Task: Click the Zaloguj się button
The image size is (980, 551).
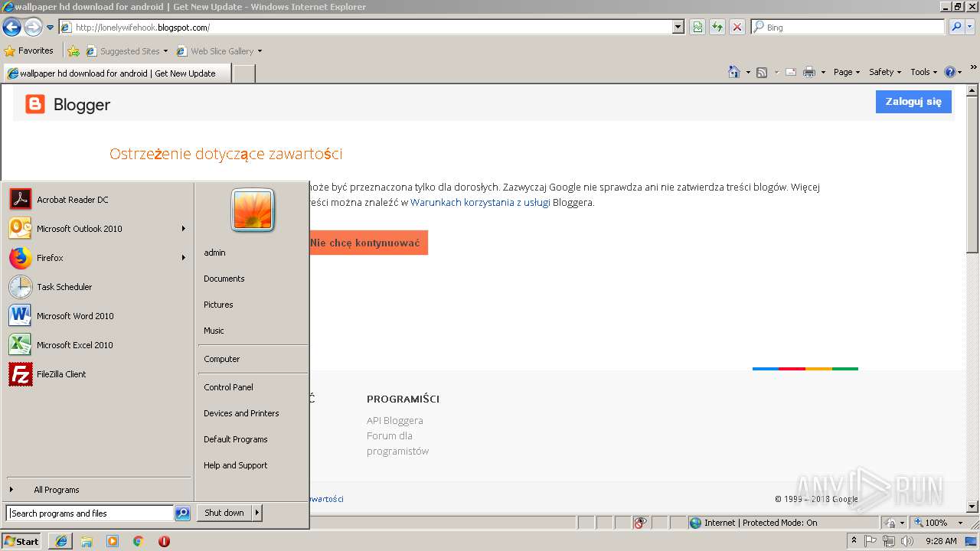Action: click(x=913, y=102)
